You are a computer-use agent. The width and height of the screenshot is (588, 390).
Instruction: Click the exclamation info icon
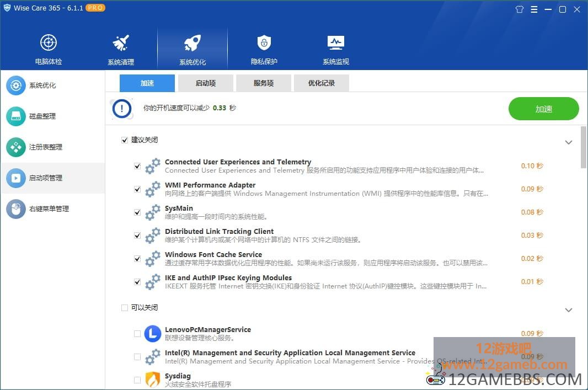tap(122, 109)
